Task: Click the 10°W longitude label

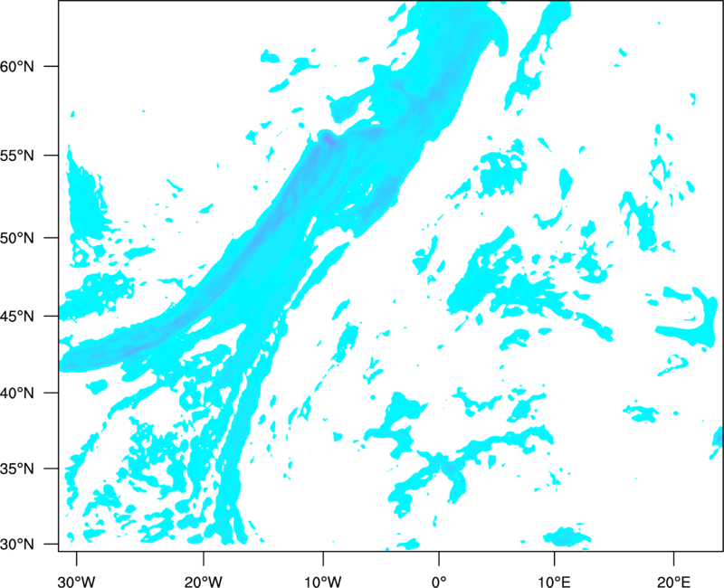Action: (x=323, y=582)
